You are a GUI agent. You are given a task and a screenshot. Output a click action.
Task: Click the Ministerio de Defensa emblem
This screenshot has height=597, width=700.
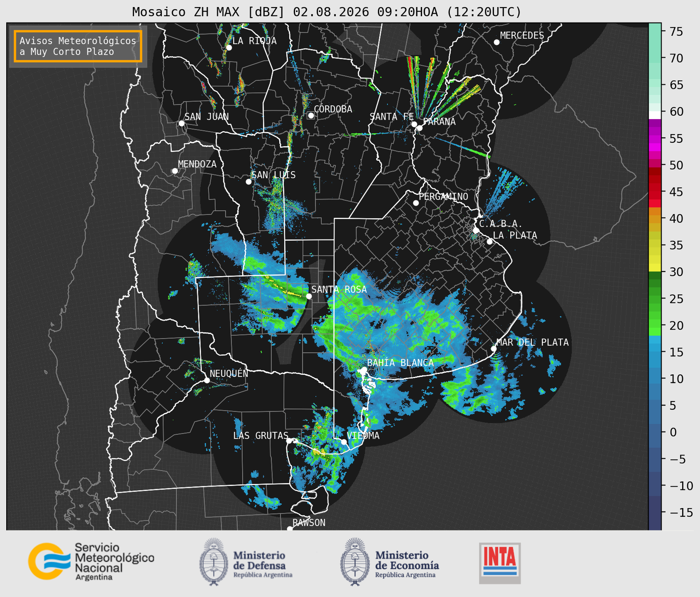coord(213,561)
